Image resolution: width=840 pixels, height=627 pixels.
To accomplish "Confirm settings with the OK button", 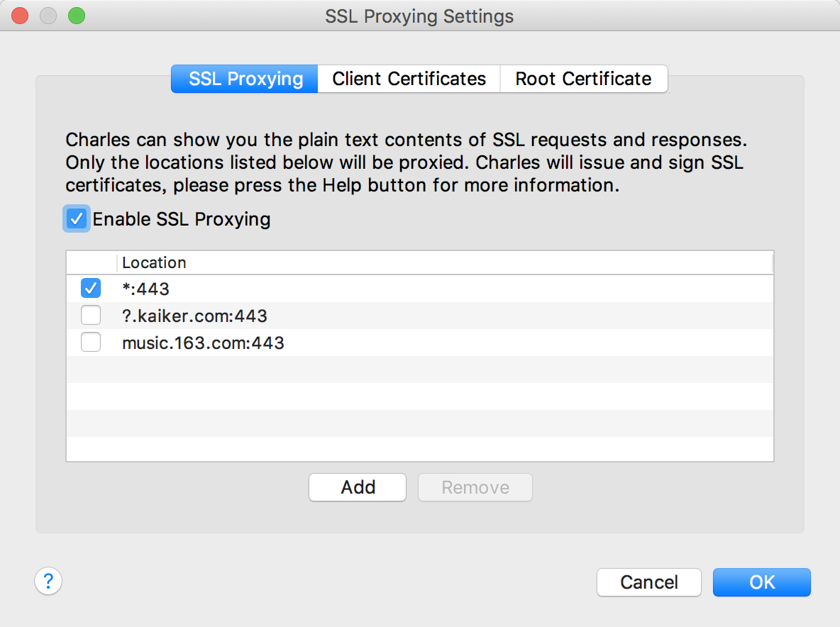I will 761,582.
